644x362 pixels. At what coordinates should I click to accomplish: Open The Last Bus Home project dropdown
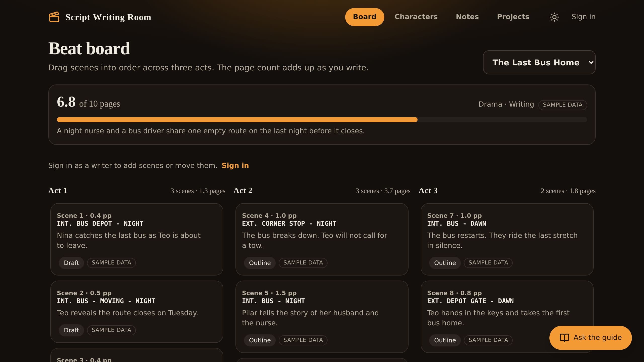539,62
